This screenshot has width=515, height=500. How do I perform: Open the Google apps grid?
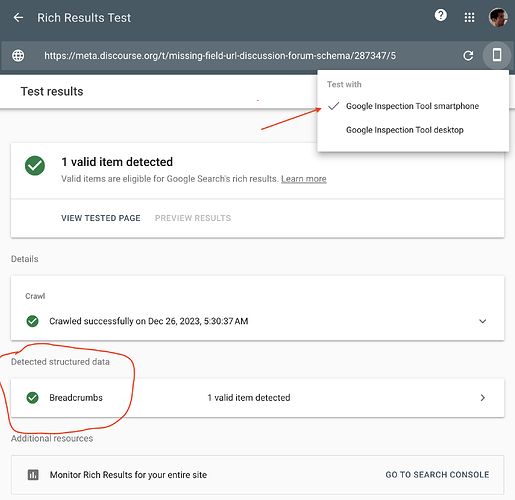tap(469, 17)
